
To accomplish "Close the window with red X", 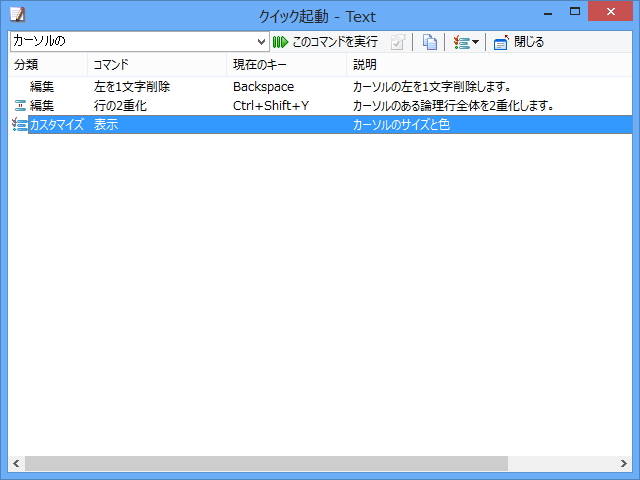I will 611,12.
